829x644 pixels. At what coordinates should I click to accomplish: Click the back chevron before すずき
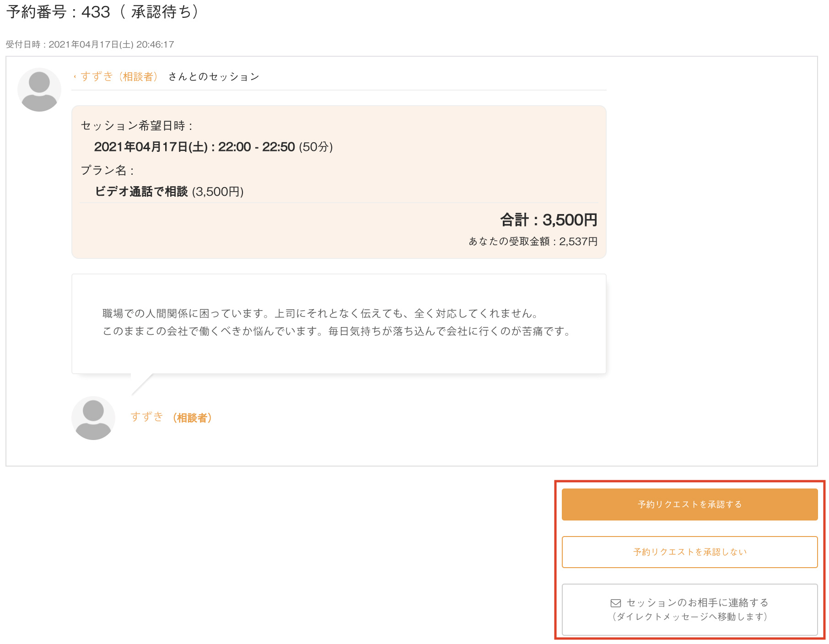(x=75, y=77)
